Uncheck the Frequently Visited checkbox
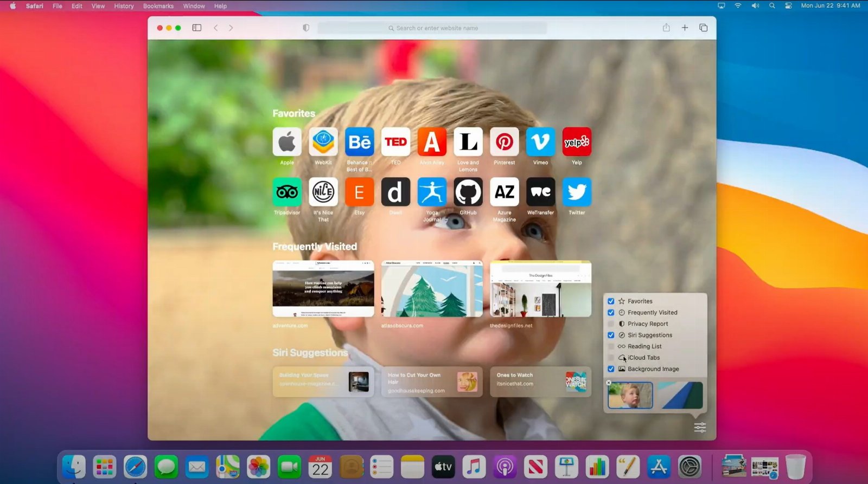Screen dimensions: 868x484 611,313
